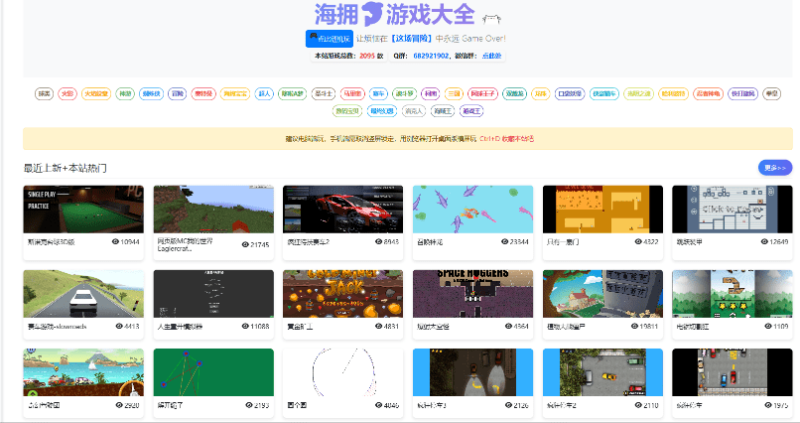The image size is (800, 423).
Task: Select the last category tag in the top row
Action: 771,93
